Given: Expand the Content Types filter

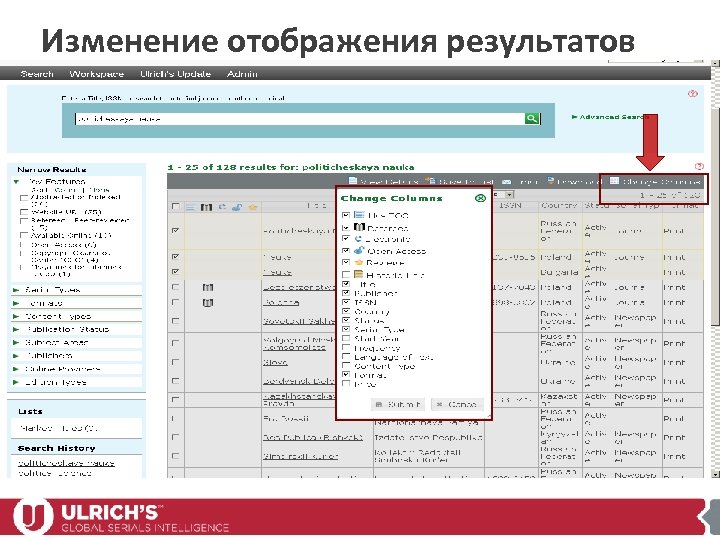Looking at the screenshot, I should click(x=16, y=316).
